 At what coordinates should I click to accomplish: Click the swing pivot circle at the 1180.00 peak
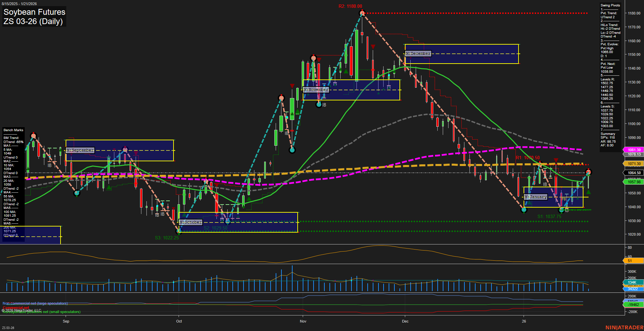coord(362,13)
